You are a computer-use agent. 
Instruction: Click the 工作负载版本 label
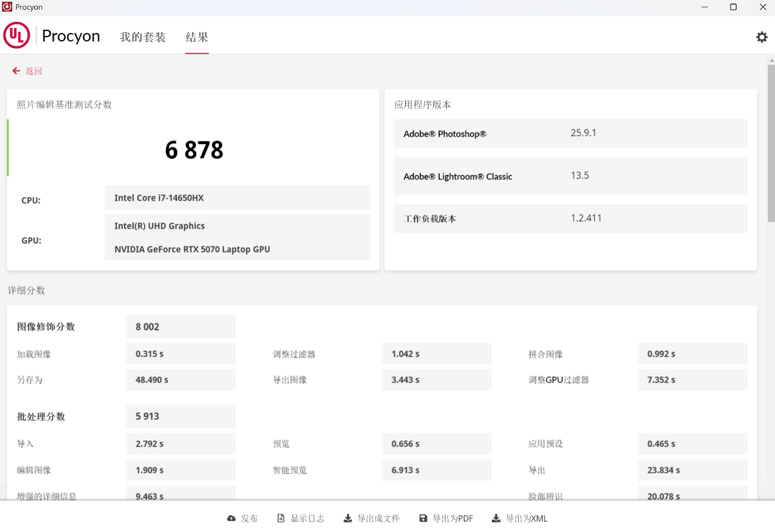click(x=430, y=218)
